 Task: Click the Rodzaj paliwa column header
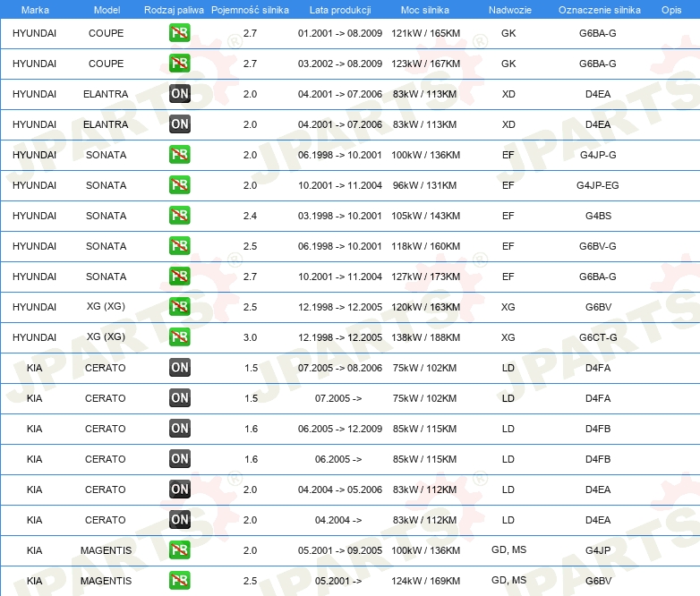click(x=174, y=10)
